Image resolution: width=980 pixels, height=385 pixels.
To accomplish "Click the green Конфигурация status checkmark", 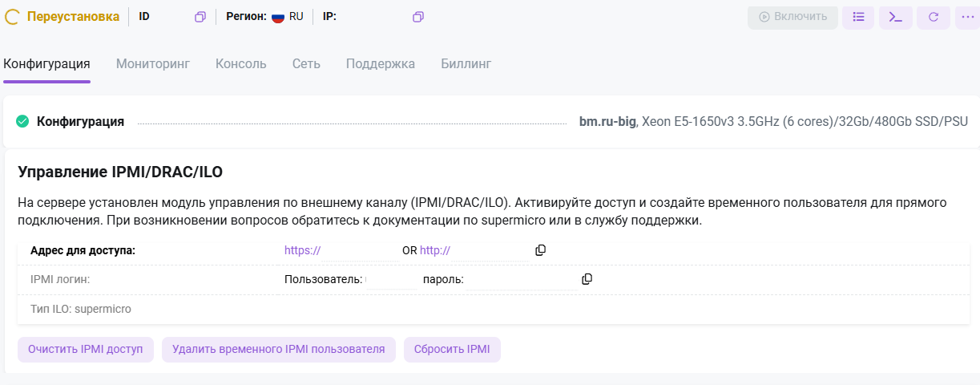I will click(x=22, y=122).
